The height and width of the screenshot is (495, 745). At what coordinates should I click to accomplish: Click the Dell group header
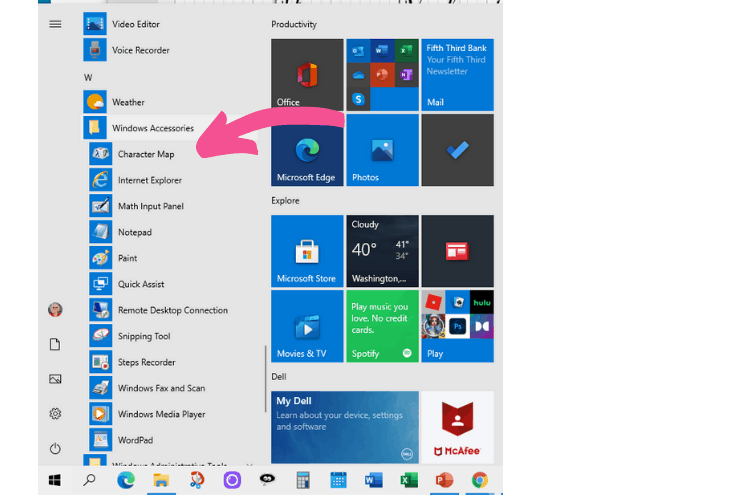click(278, 377)
